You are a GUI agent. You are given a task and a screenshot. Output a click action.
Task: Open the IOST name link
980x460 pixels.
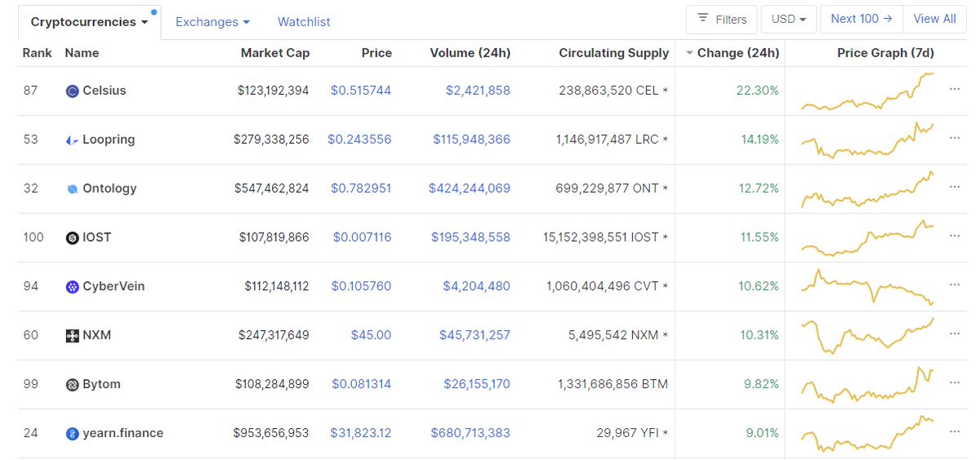(97, 238)
